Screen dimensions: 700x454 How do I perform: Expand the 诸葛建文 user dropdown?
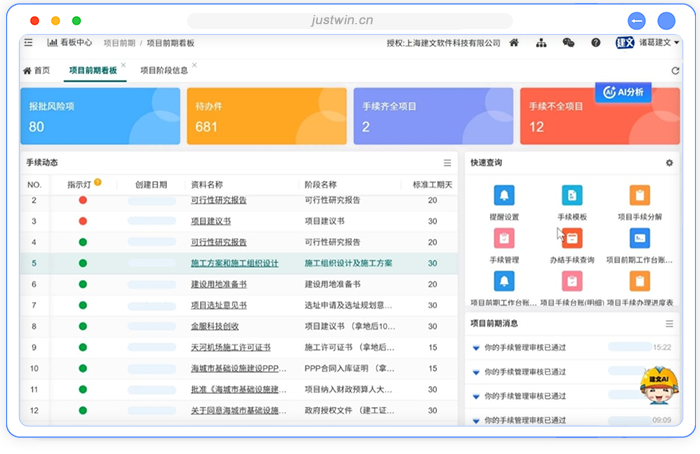pyautogui.click(x=660, y=43)
